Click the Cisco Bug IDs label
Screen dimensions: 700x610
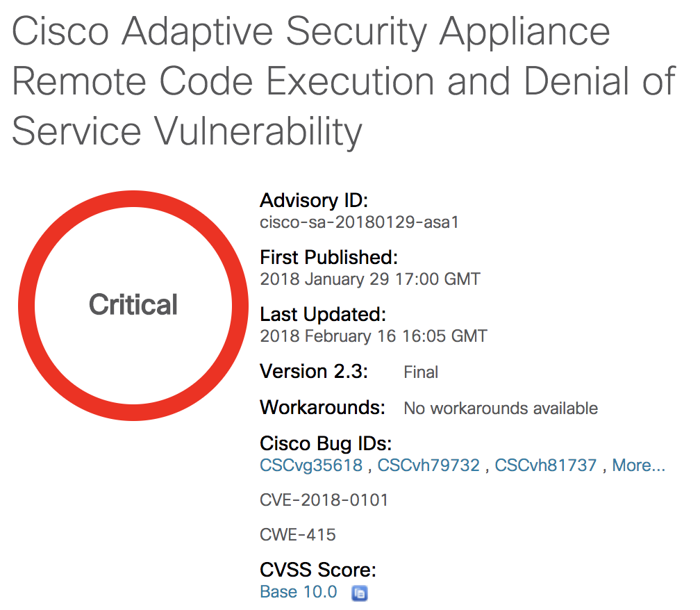[x=326, y=444]
